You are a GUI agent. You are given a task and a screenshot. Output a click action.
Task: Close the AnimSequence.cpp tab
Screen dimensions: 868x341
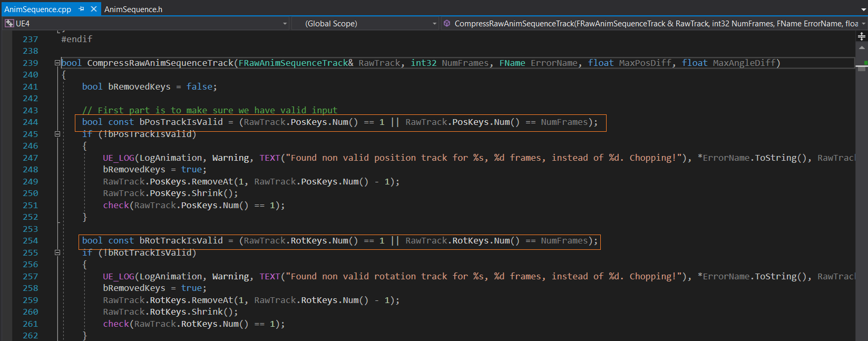(x=94, y=9)
